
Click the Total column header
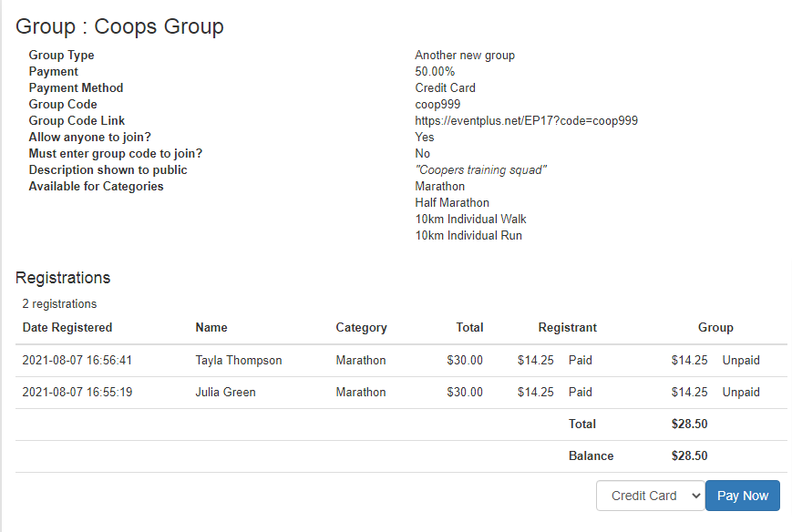point(469,327)
